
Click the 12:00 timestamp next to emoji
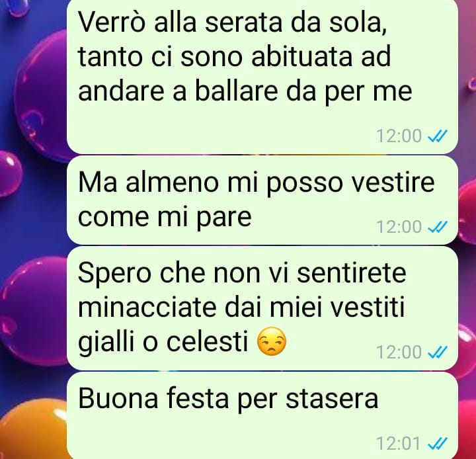tap(399, 352)
